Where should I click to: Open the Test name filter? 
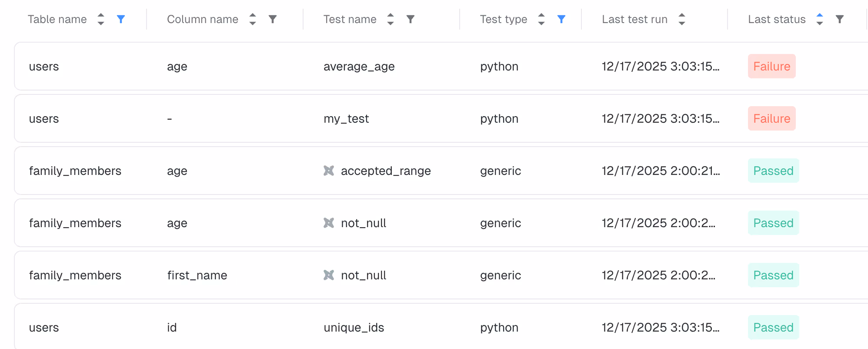[x=411, y=19]
